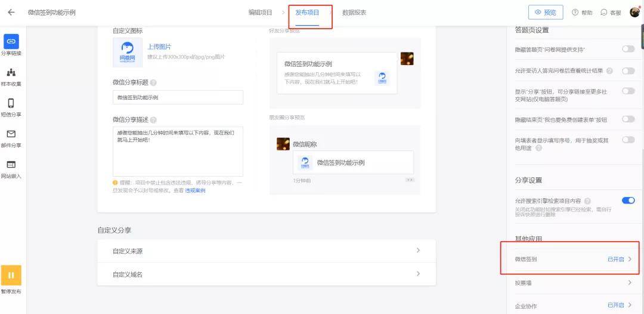Open 样本收集 sidebar icon
The height and width of the screenshot is (314, 644).
point(11,73)
